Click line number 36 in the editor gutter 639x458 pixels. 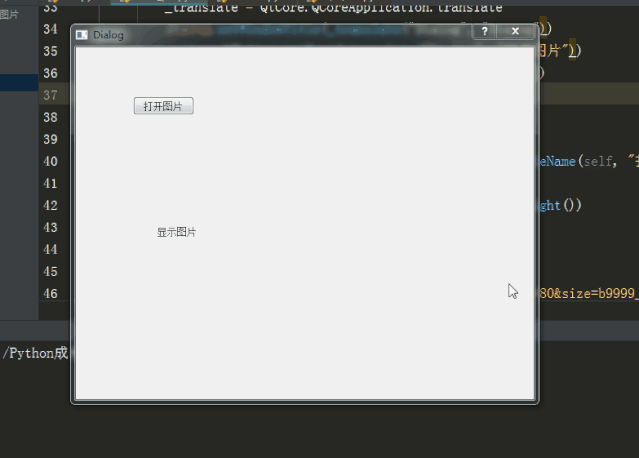[51, 73]
